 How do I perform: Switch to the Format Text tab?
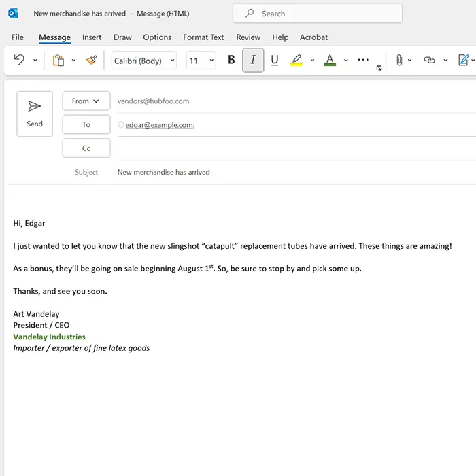tap(203, 37)
